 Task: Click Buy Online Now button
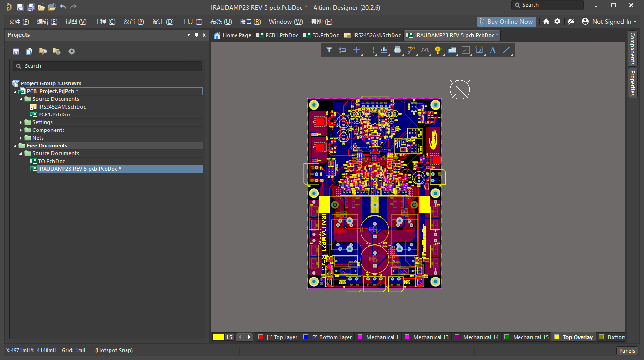click(x=506, y=21)
